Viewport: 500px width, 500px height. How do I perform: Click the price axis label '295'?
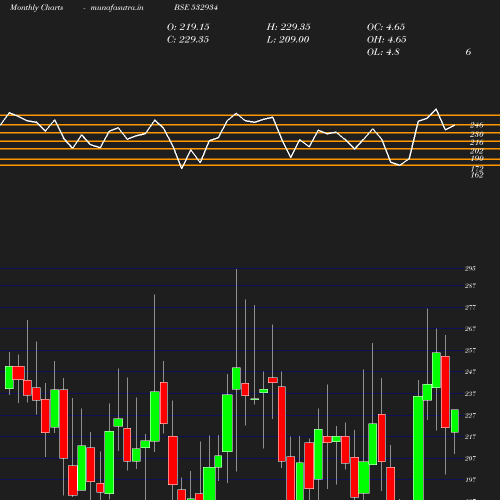(x=470, y=268)
